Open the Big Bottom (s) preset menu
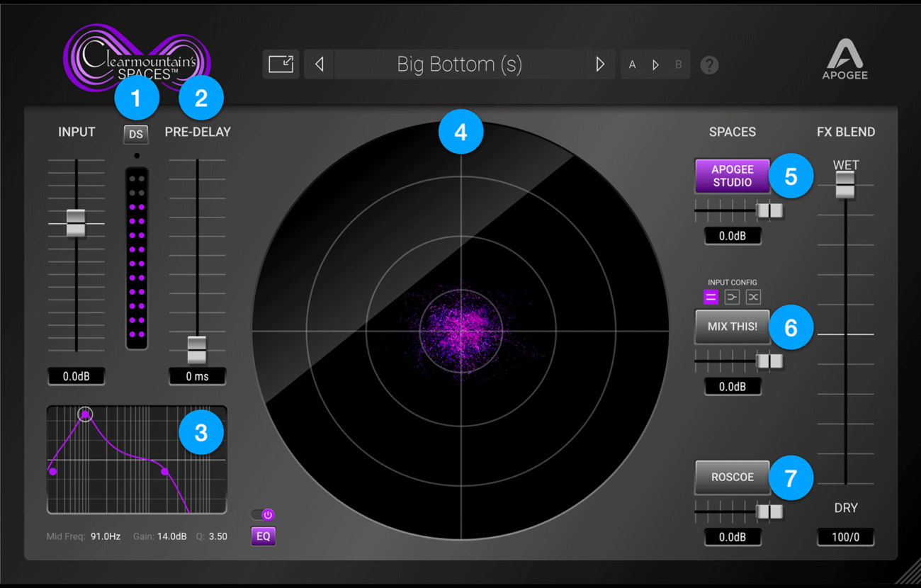Screen dimensions: 921x588 [459, 64]
